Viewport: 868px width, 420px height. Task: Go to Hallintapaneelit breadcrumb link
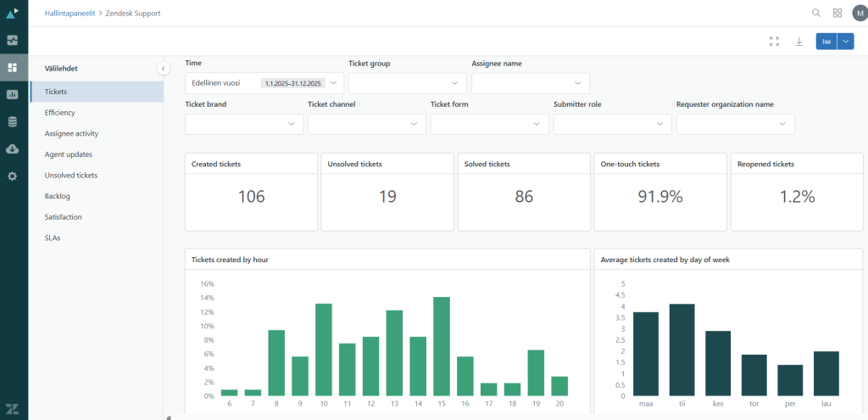[70, 14]
